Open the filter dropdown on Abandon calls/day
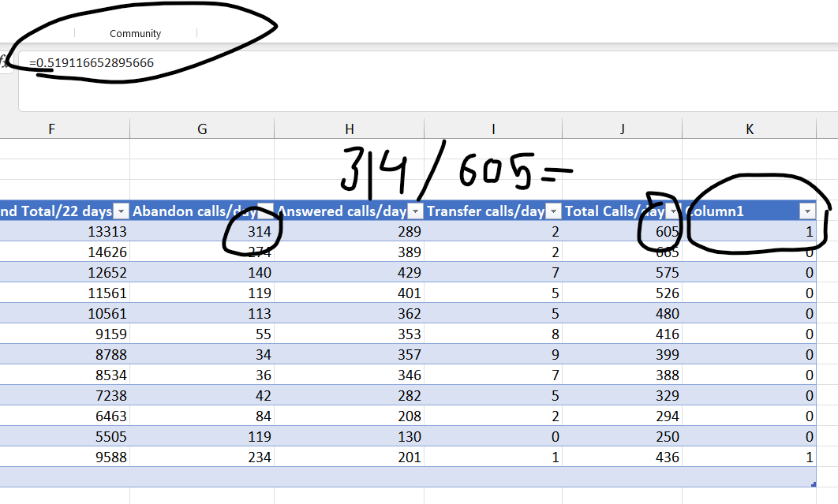 point(267,211)
